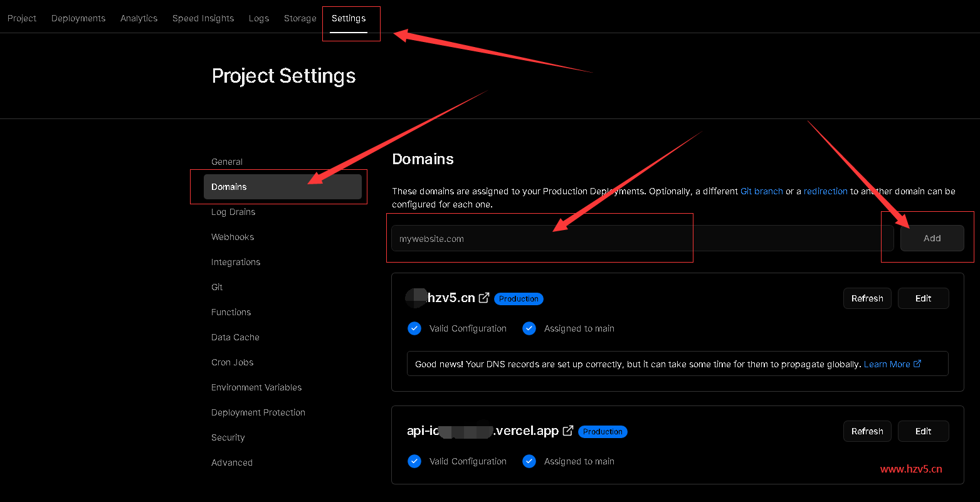
Task: Open external link icon beside vercel.app domain
Action: pyautogui.click(x=568, y=431)
